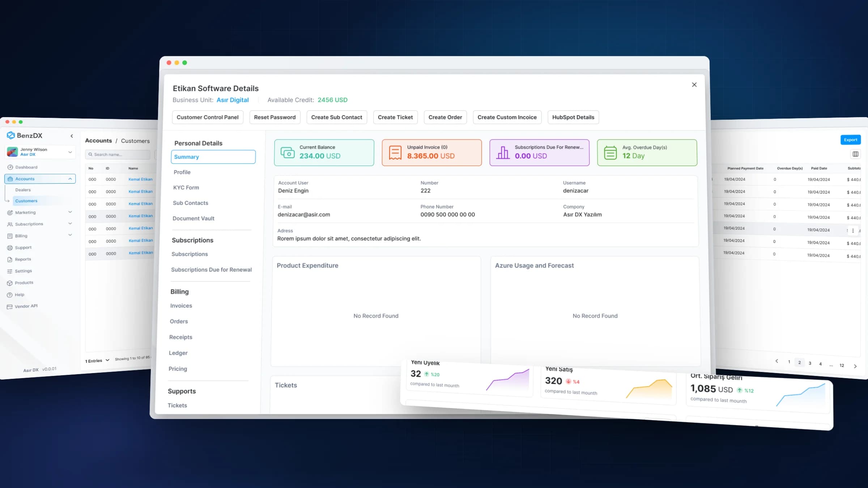868x488 pixels.
Task: Click the Asır Digital business unit link
Action: tap(233, 100)
